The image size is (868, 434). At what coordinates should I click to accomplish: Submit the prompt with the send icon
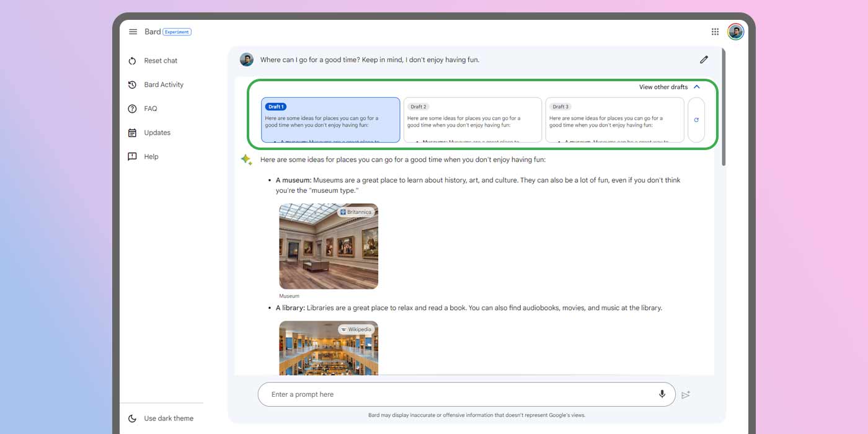point(686,394)
